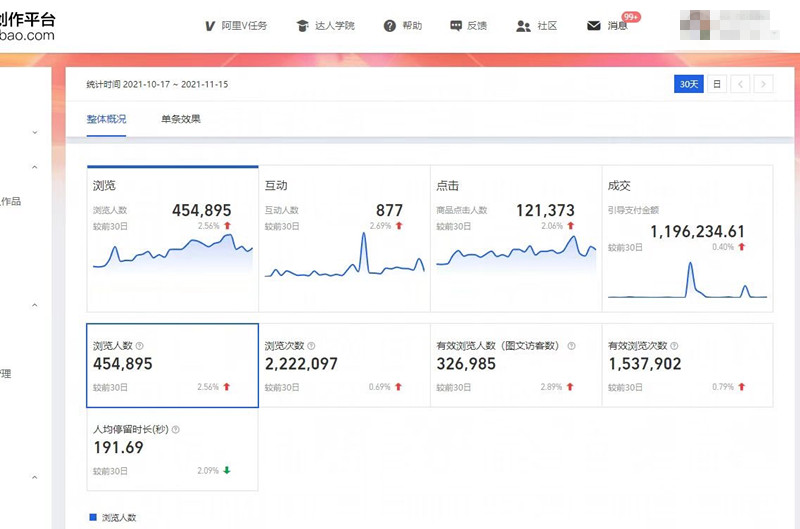
Task: Select the 人均停留时长(秒) metric card
Action: point(172,449)
